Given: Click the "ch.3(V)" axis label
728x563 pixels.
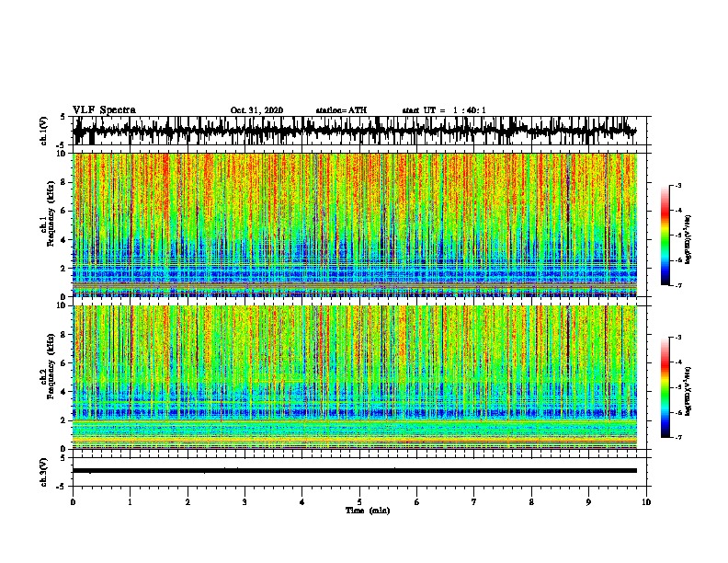Looking at the screenshot, I should pos(44,473).
